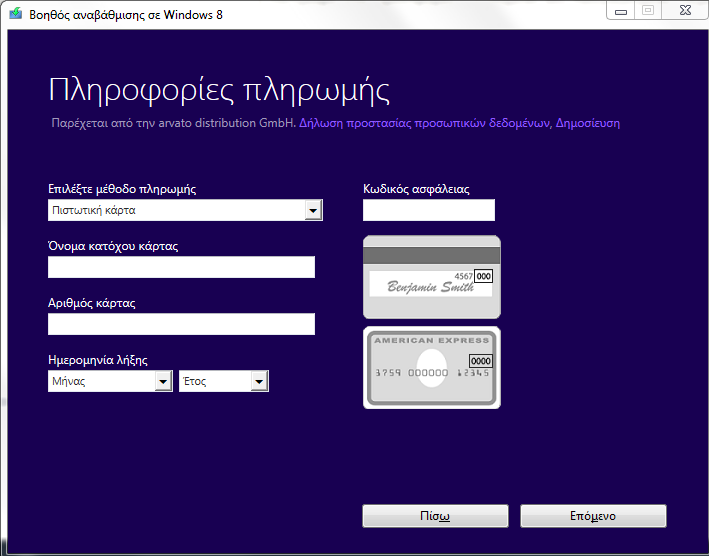Open the payment method dropdown showing Πιστωτική κάρτα
This screenshot has height=556, width=709.
tap(185, 210)
